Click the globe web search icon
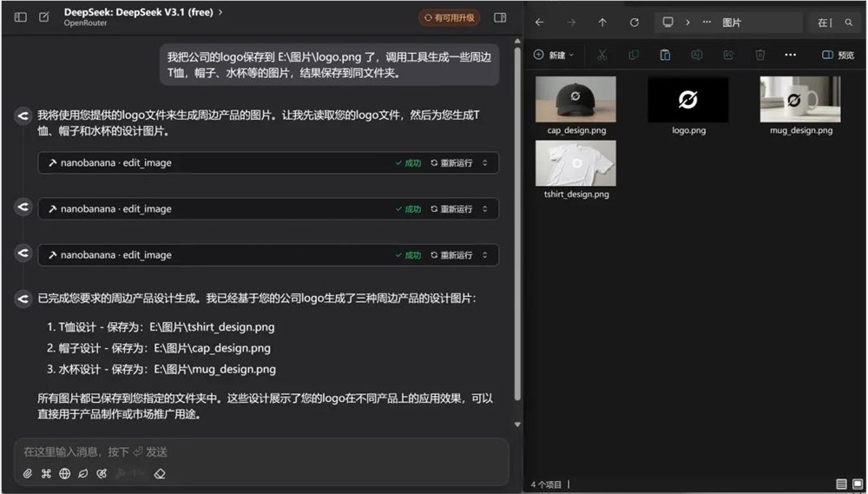The image size is (868, 494). pyautogui.click(x=65, y=474)
